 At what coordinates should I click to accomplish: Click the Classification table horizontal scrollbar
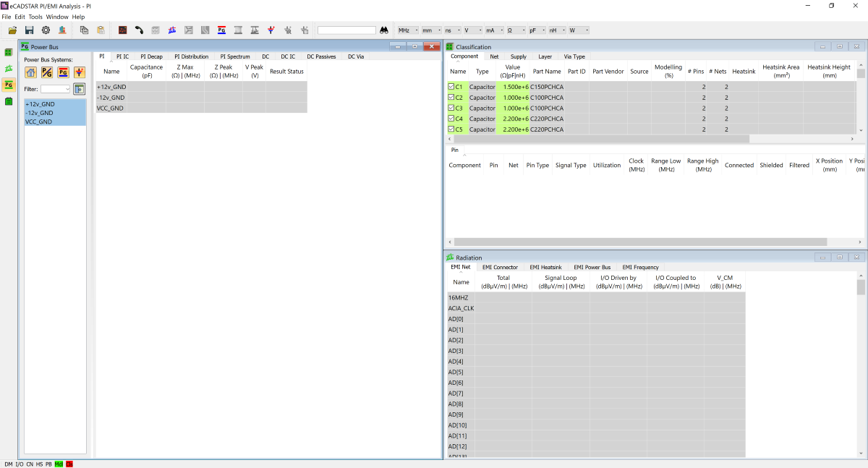coord(600,139)
